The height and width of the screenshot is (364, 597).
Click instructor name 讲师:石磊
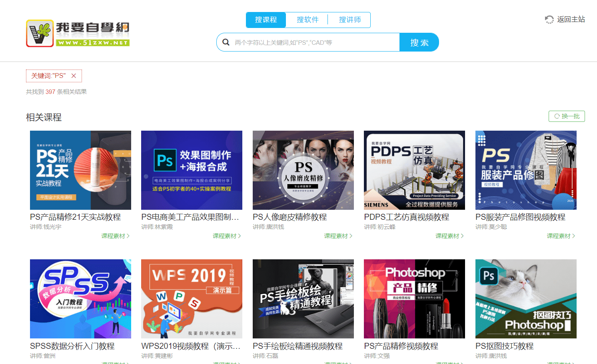pos(266,356)
